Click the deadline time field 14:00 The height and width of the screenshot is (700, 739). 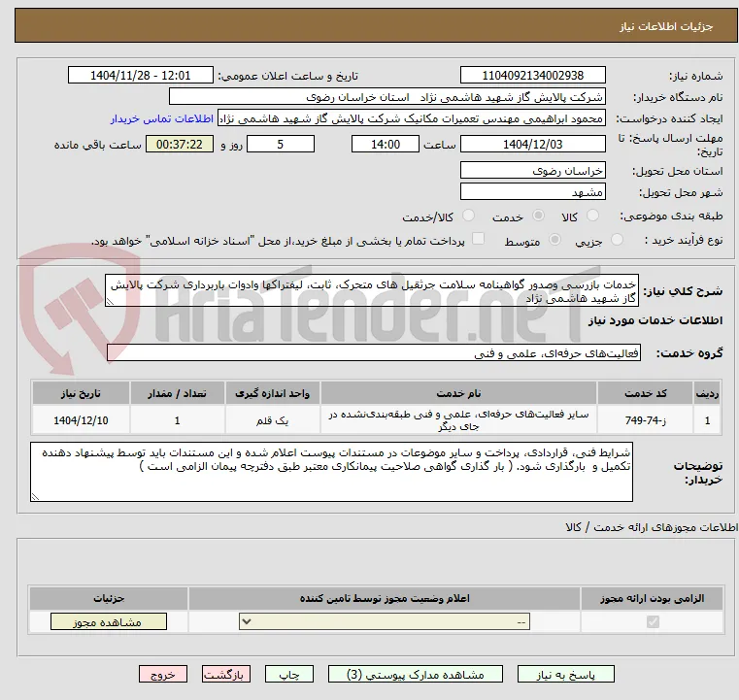(x=386, y=144)
